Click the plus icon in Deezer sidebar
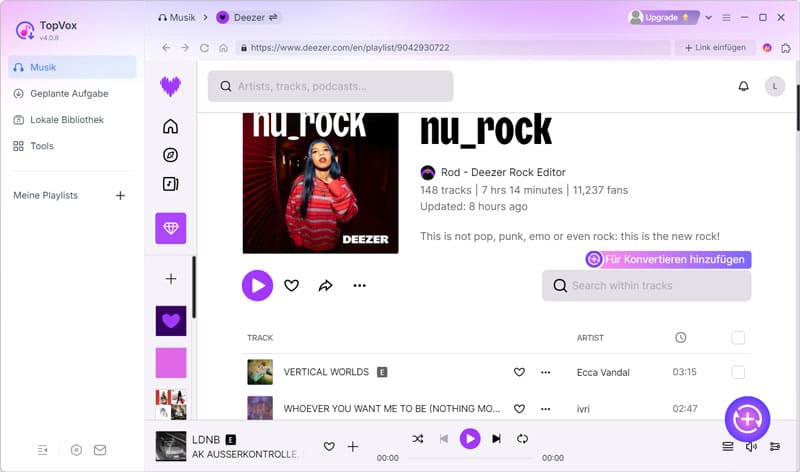This screenshot has height=472, width=800. point(170,279)
